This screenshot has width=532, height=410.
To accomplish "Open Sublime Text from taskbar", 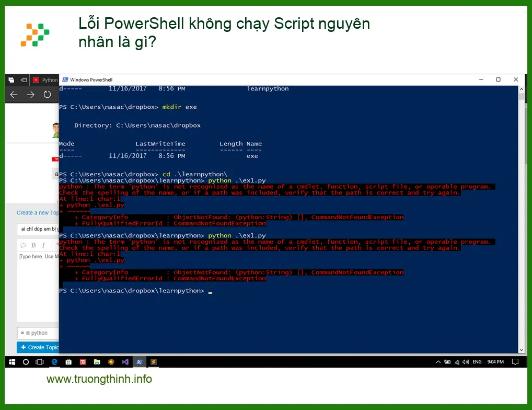I will pos(153,362).
